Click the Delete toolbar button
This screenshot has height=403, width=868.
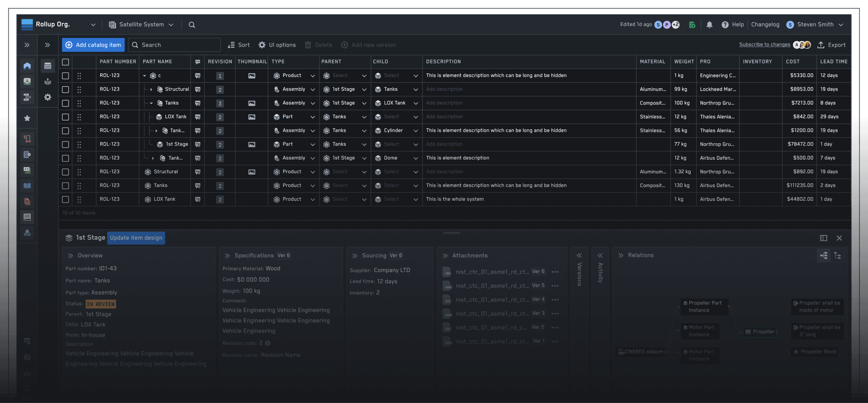pyautogui.click(x=318, y=45)
